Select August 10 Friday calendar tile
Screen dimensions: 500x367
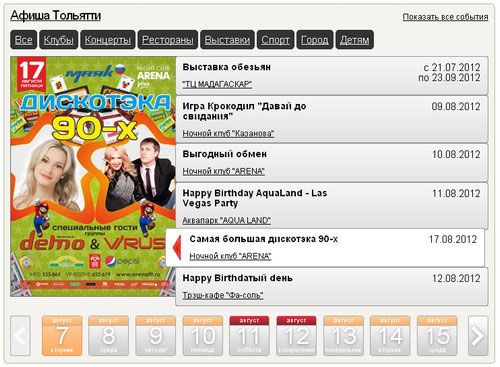[x=202, y=336]
